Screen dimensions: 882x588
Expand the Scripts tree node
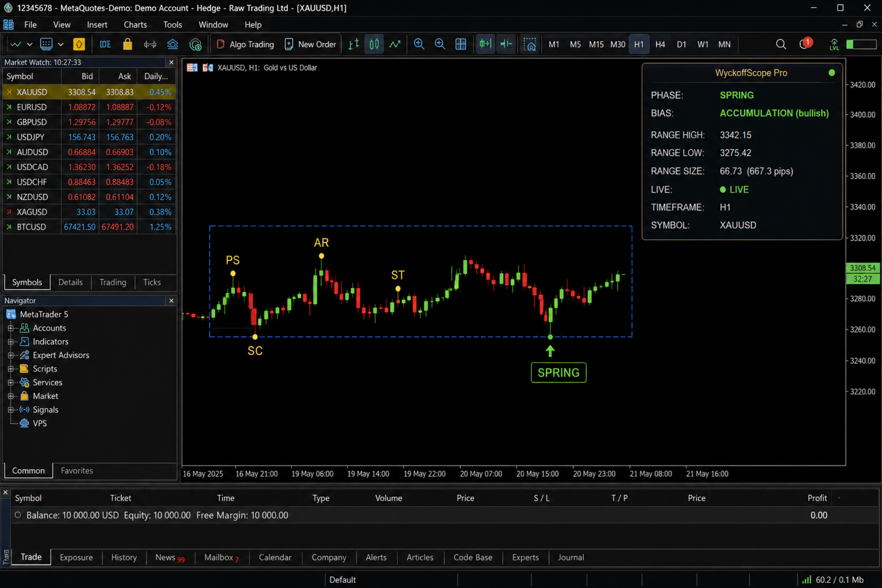pos(10,369)
